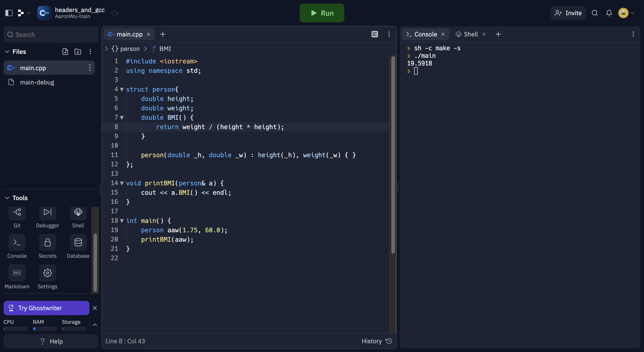The height and width of the screenshot is (352, 644).
Task: Click the new folder icon
Action: tap(78, 52)
